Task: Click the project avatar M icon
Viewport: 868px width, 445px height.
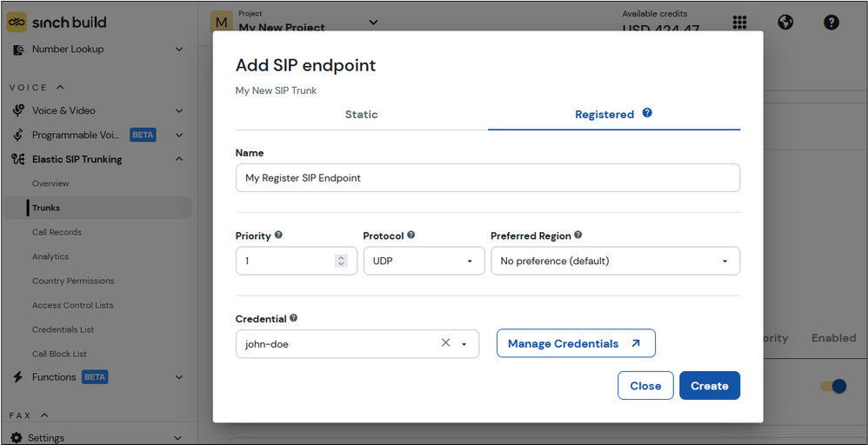Action: pyautogui.click(x=222, y=22)
